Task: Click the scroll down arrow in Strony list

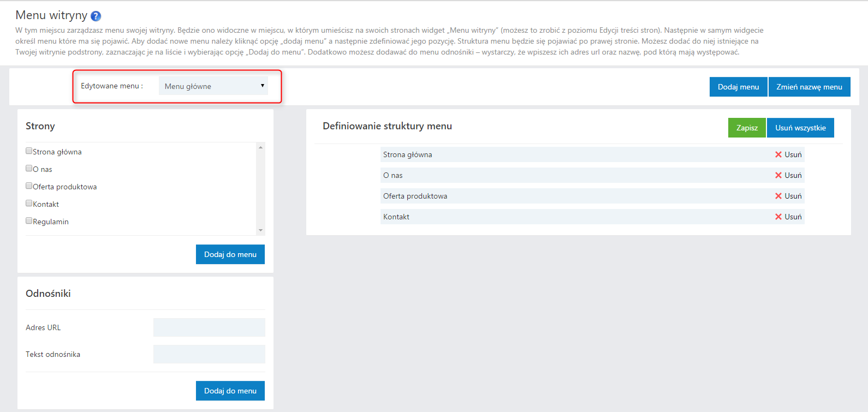Action: (x=260, y=230)
